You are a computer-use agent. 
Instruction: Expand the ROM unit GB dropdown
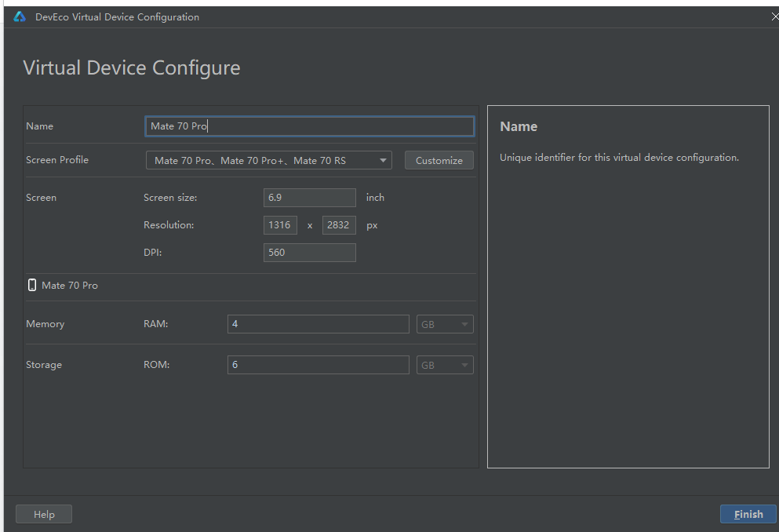tap(444, 365)
